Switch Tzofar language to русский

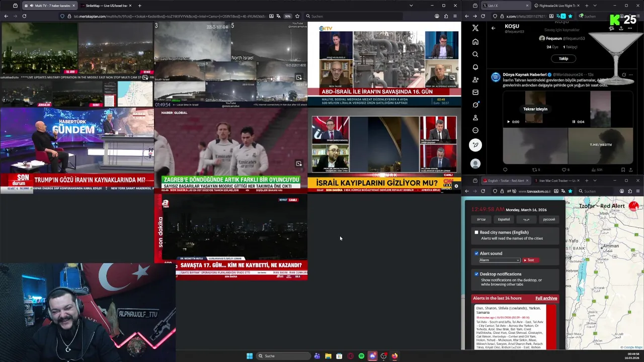click(x=549, y=219)
